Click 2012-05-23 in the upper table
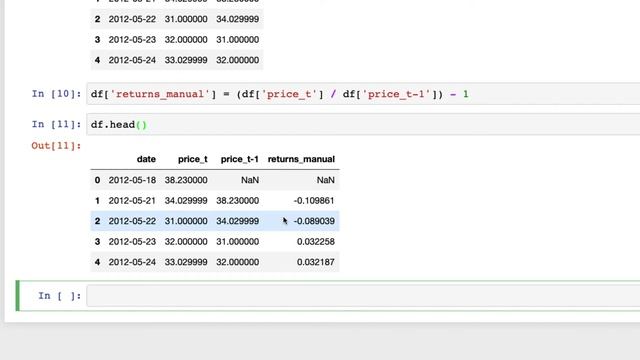Image resolution: width=640 pixels, height=360 pixels. (x=132, y=40)
